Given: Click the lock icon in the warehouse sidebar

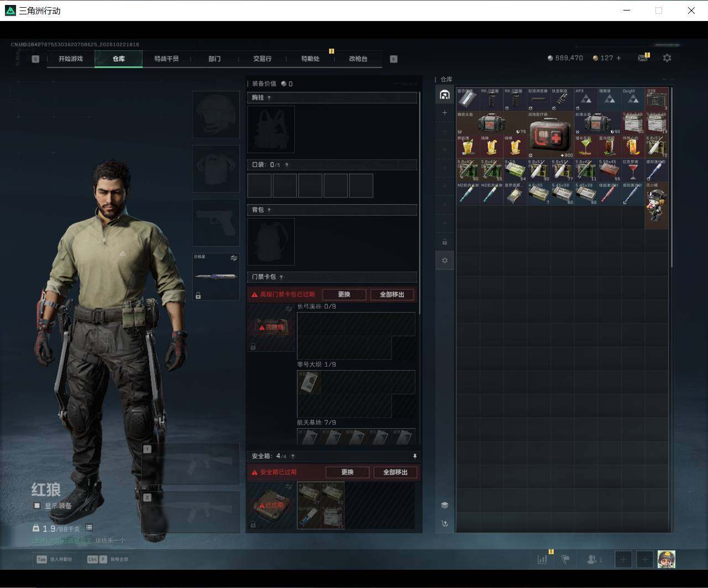Looking at the screenshot, I should (x=444, y=242).
